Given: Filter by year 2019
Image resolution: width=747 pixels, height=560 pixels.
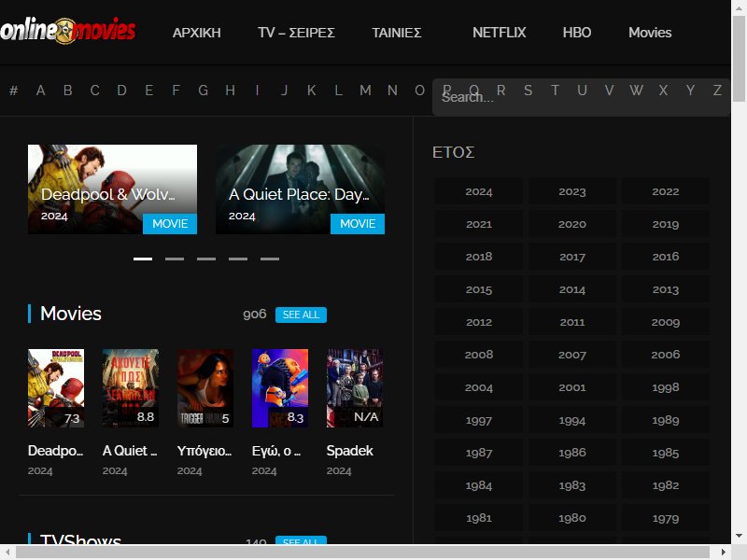Looking at the screenshot, I should [666, 224].
